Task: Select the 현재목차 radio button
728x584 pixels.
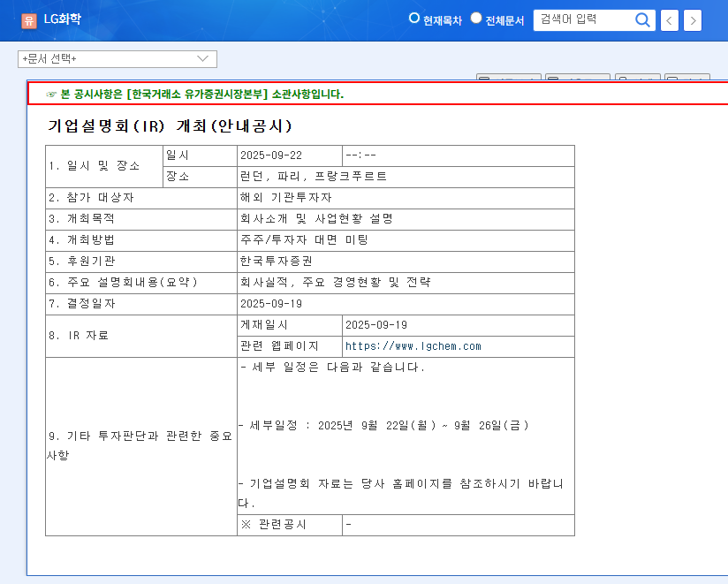Action: 413,18
